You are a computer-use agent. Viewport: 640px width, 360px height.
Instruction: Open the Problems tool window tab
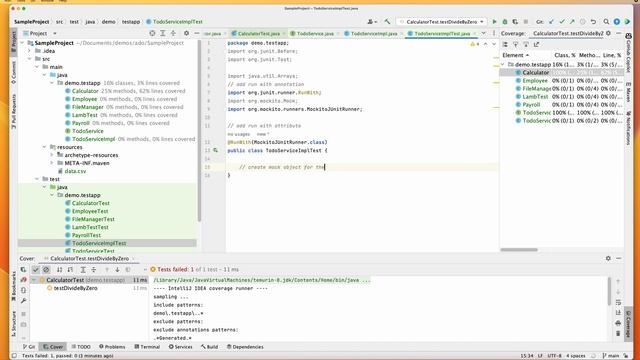click(112, 347)
